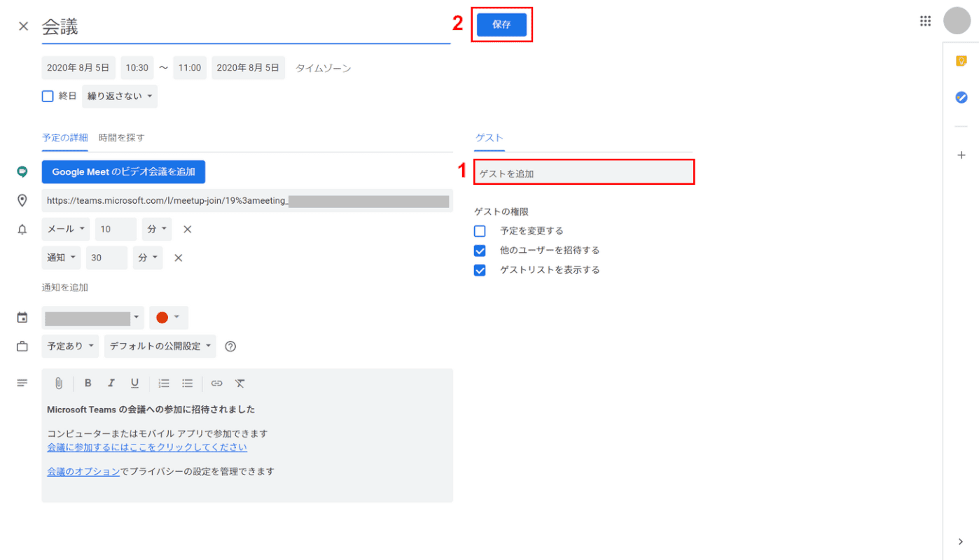
Task: Click 通知を追加 to add notification
Action: (65, 287)
